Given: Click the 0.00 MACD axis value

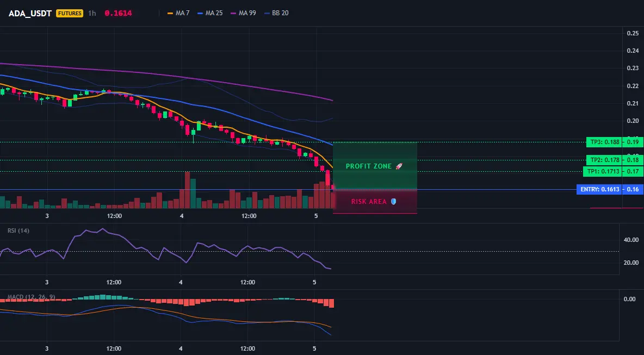Looking at the screenshot, I should [x=630, y=299].
